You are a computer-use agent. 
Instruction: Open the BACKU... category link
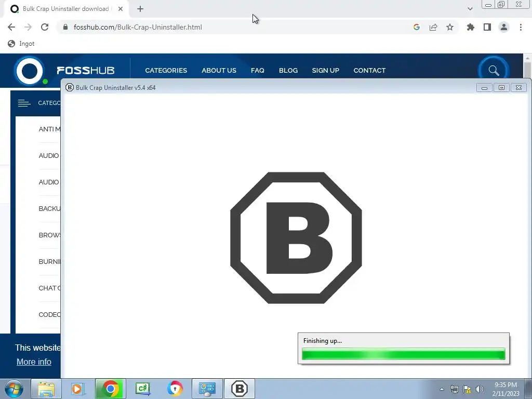(x=49, y=209)
